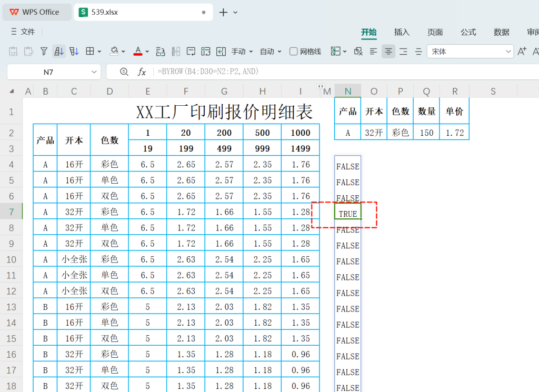Image resolution: width=539 pixels, height=392 pixels.
Task: Click the distributed alignment icon
Action: 418,52
